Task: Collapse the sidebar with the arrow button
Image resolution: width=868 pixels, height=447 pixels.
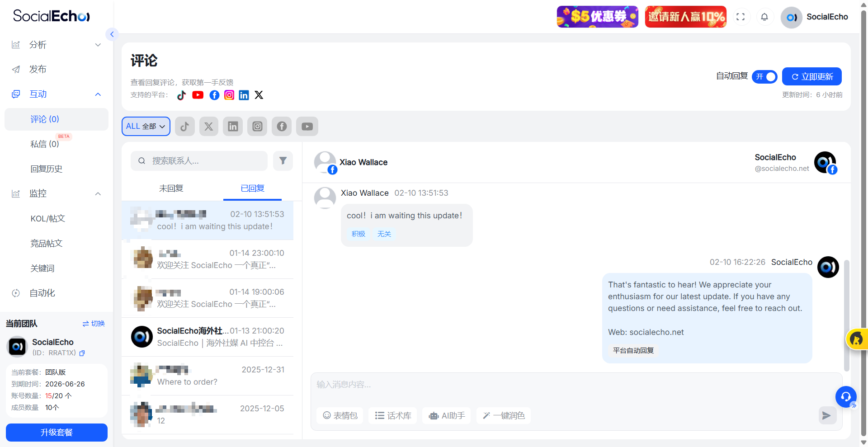Action: click(x=112, y=34)
